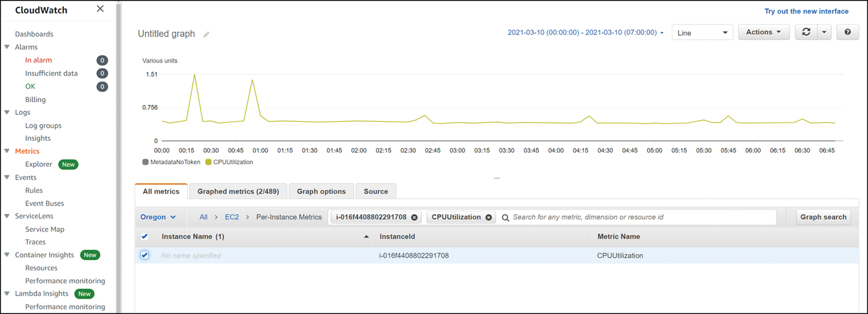The height and width of the screenshot is (314, 868).
Task: Collapse the Alarms section in sidebar
Action: [x=7, y=47]
